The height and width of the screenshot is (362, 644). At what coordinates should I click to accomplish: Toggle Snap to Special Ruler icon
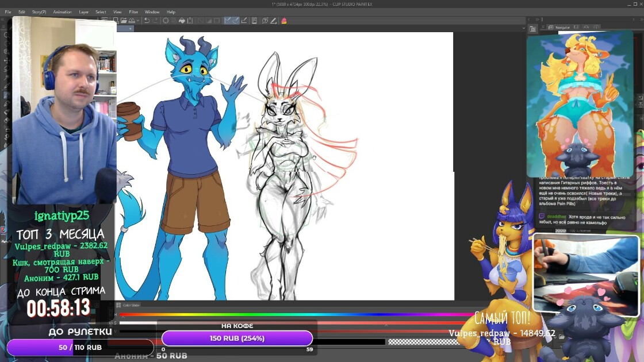(x=236, y=21)
